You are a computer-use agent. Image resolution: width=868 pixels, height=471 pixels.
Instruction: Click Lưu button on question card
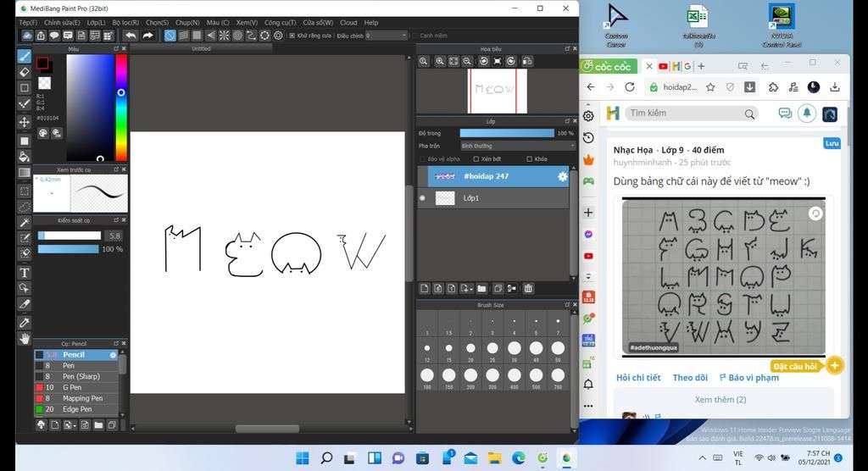[x=832, y=143]
